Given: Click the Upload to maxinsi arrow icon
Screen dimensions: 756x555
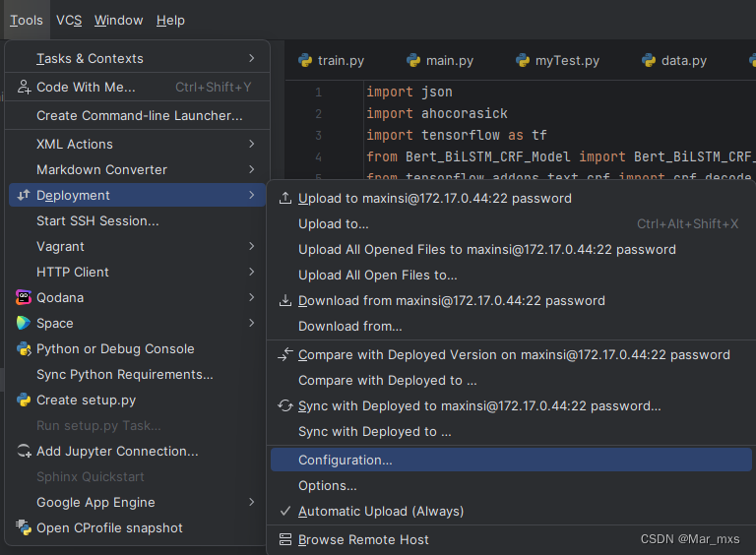Looking at the screenshot, I should (285, 198).
